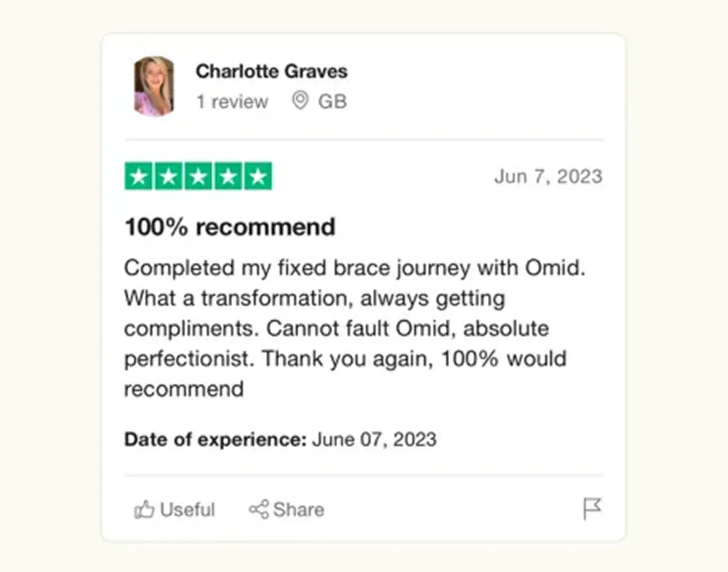The width and height of the screenshot is (728, 572).
Task: Click the GB country label
Action: click(x=332, y=101)
